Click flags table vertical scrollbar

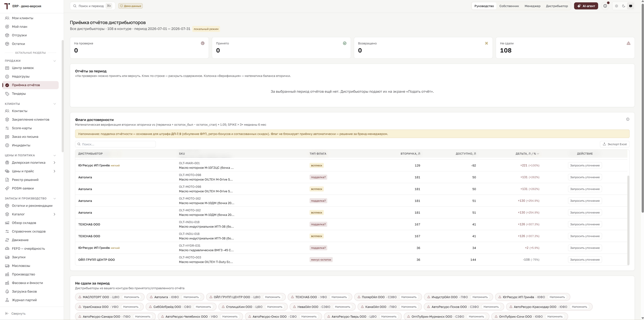point(628,220)
